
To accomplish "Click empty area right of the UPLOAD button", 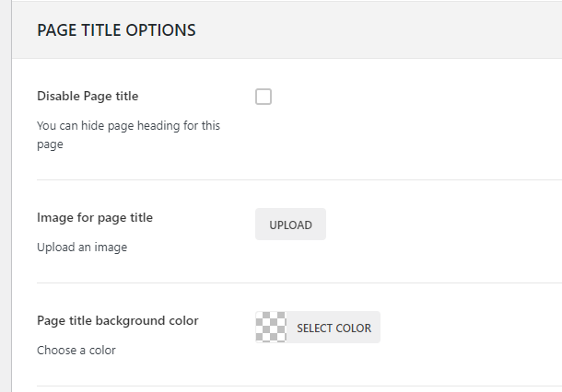I will 442,225.
